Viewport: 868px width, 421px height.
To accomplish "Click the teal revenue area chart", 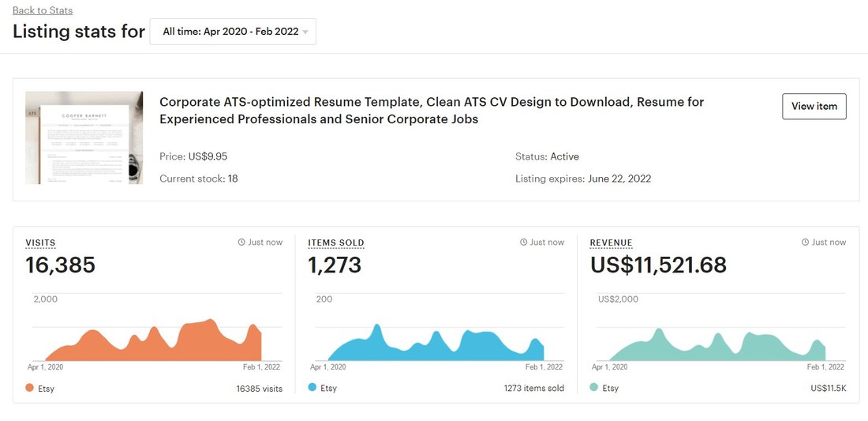I will click(718, 344).
